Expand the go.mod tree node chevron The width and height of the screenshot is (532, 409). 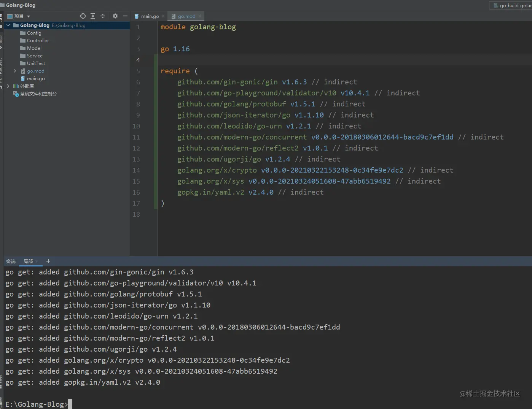[15, 71]
